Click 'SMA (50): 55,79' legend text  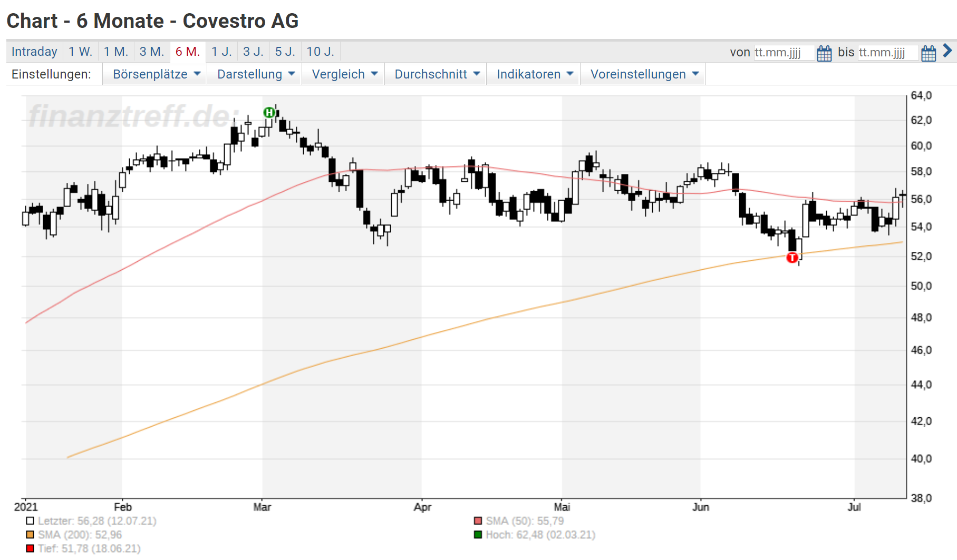point(525,521)
